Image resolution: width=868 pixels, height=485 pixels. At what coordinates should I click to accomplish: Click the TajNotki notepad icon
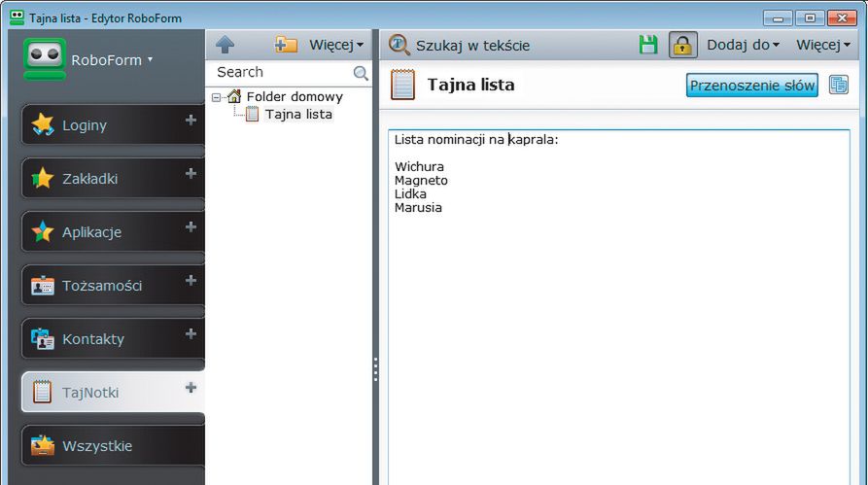click(42, 392)
